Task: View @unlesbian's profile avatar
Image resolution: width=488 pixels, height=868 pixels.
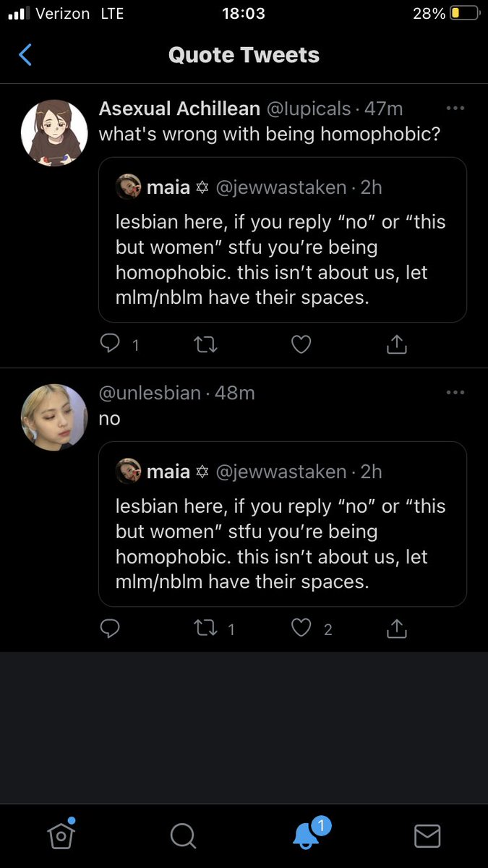Action: [x=54, y=417]
